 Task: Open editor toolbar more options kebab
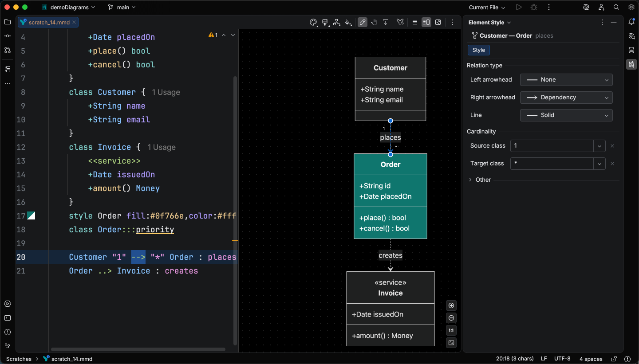[453, 22]
